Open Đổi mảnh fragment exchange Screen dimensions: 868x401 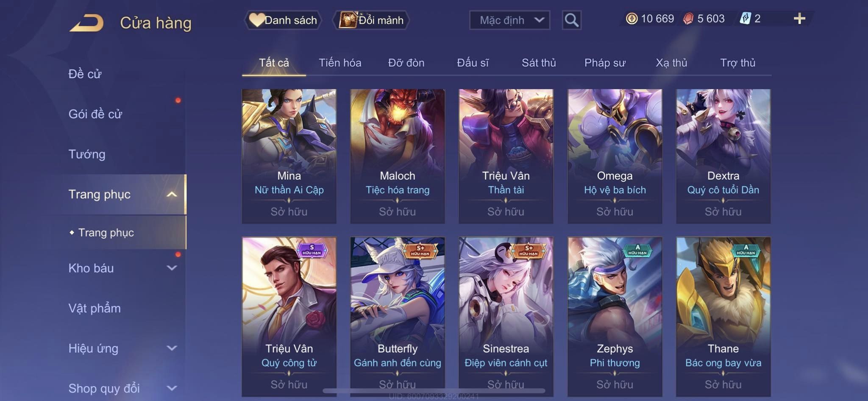click(371, 20)
